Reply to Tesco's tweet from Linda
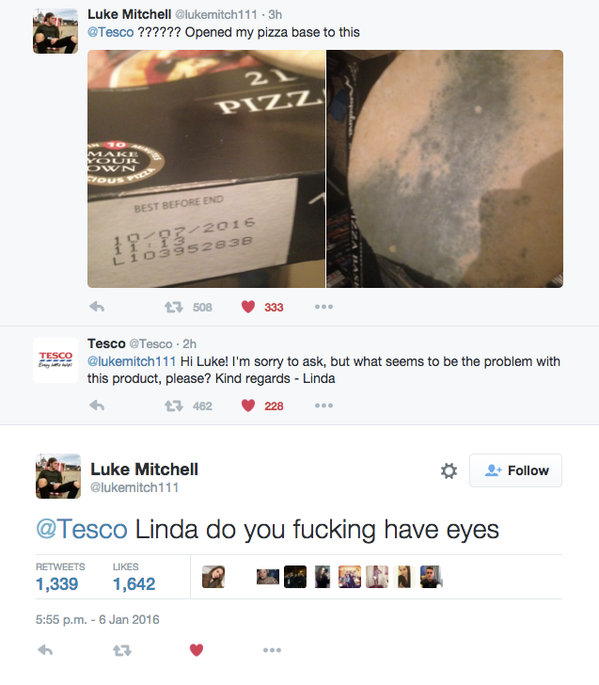The image size is (599, 685). coord(97,406)
